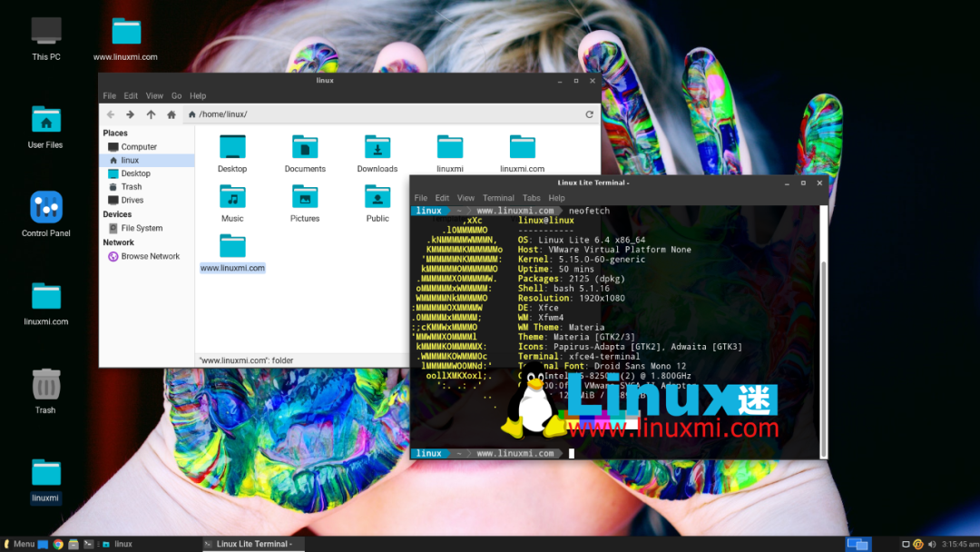
Task: Open the Music folder
Action: [x=232, y=203]
